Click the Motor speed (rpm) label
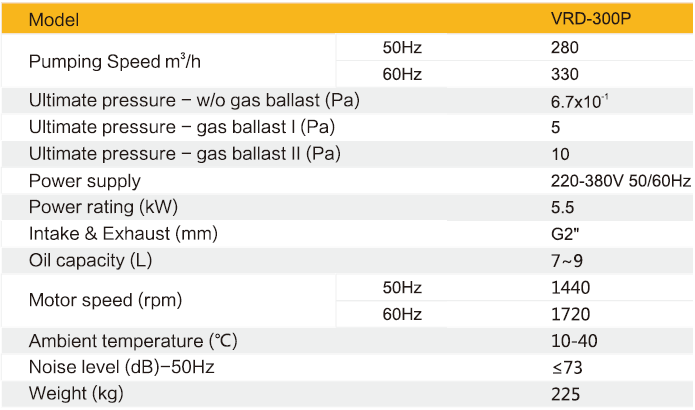This screenshot has width=695, height=410. [x=105, y=301]
